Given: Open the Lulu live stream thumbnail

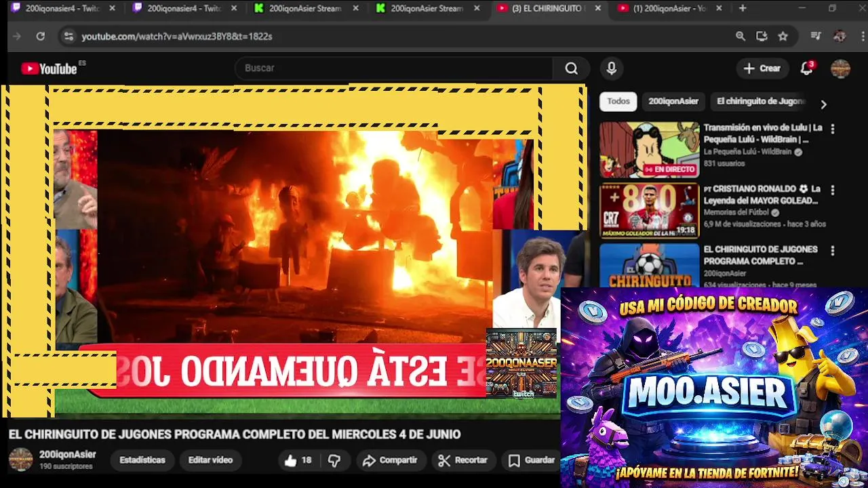Looking at the screenshot, I should 649,150.
